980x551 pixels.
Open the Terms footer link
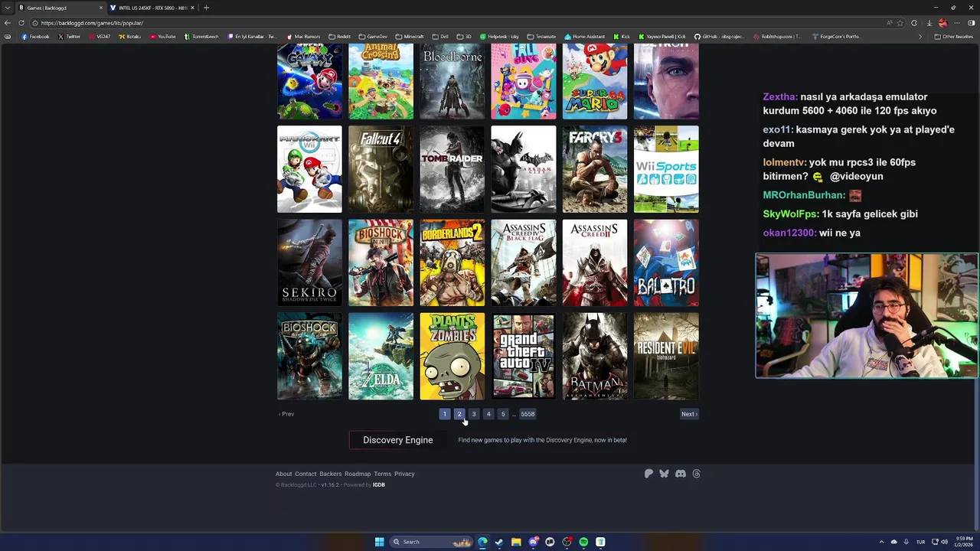pos(383,474)
